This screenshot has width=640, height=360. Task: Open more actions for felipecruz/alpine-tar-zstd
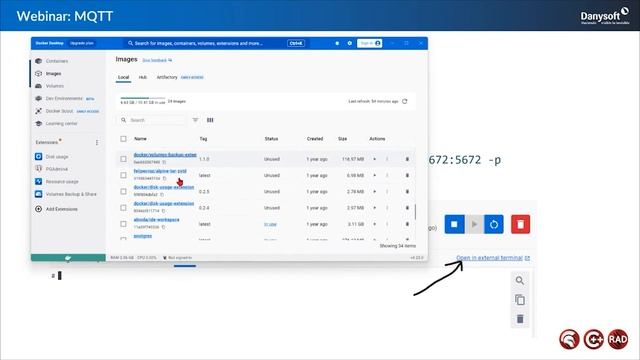click(387, 176)
